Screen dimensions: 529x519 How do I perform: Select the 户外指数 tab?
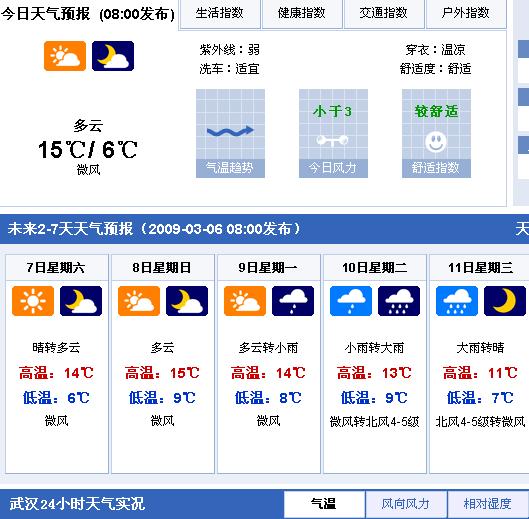[x=466, y=14]
